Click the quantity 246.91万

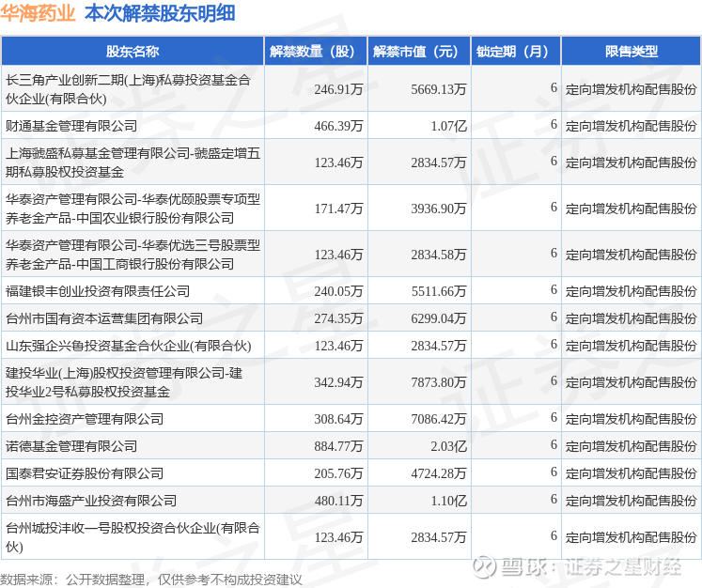(x=338, y=89)
